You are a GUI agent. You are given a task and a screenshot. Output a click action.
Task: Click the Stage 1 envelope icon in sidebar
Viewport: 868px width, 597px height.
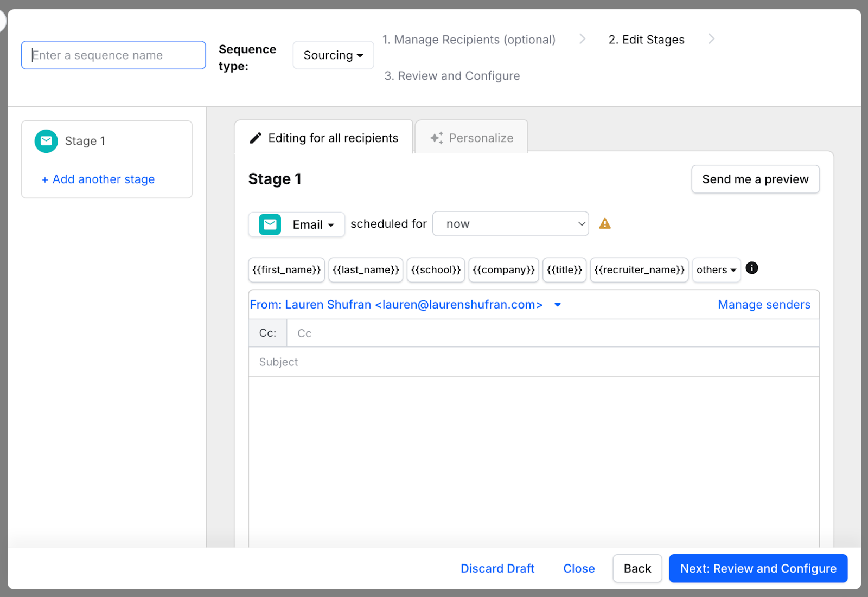coord(46,141)
